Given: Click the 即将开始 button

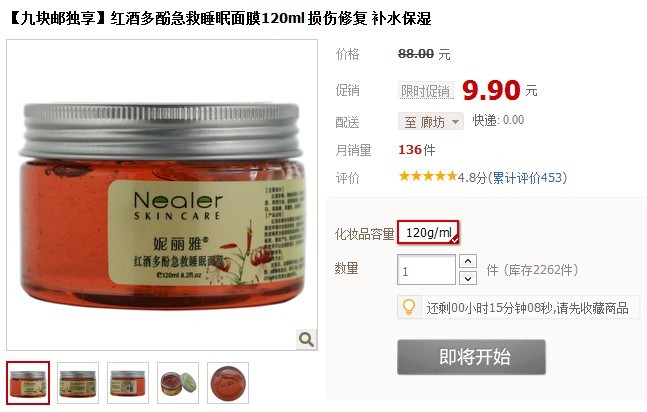Looking at the screenshot, I should tap(471, 357).
